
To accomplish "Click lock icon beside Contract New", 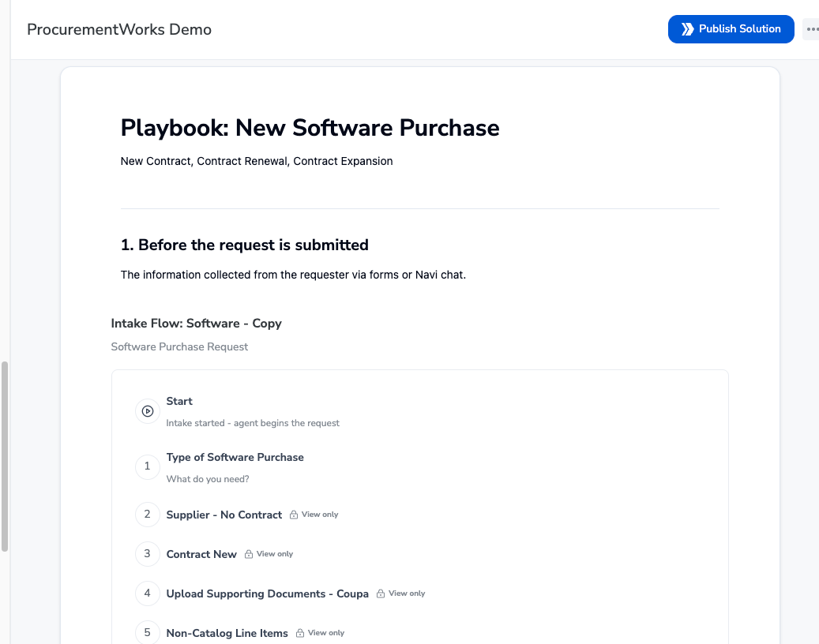I will [x=249, y=554].
